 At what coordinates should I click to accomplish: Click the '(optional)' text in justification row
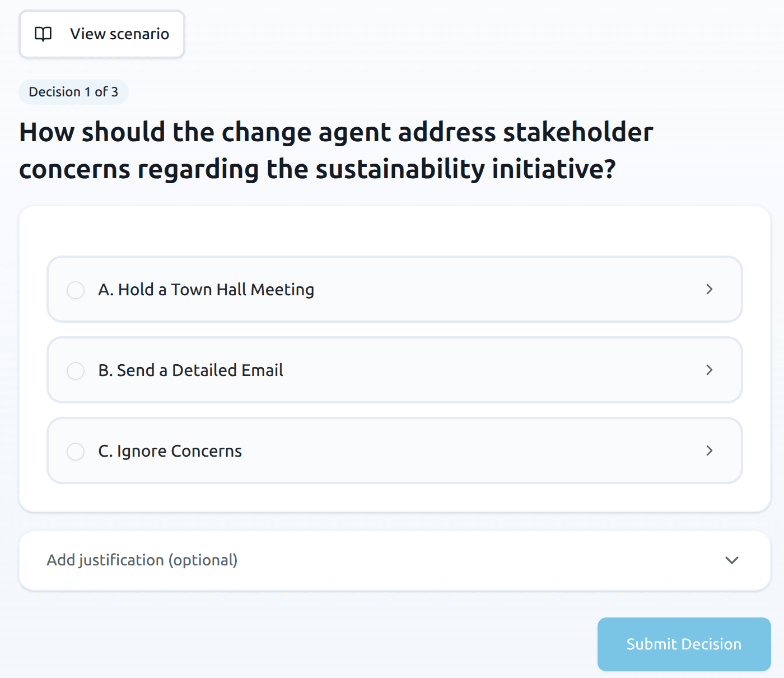tap(203, 560)
